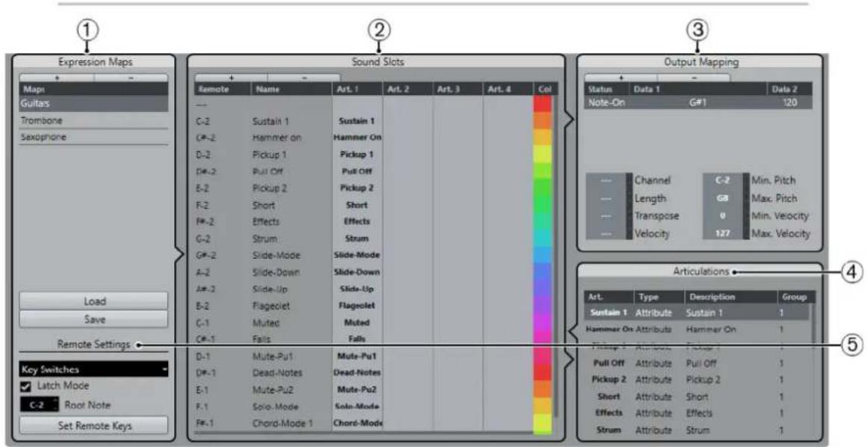Click Attribute type of Pull Off articulation
Viewport: 868px width, 447px height.
pyautogui.click(x=653, y=363)
